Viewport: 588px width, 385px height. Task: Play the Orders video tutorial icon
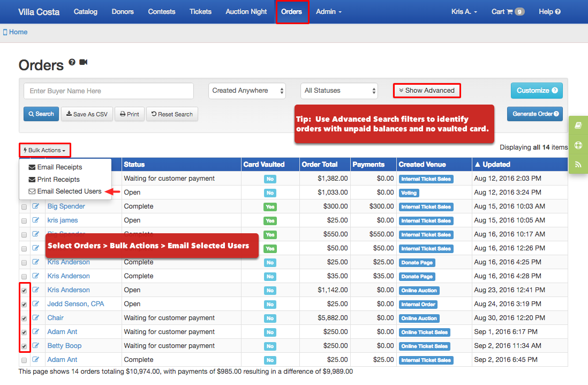tap(83, 62)
